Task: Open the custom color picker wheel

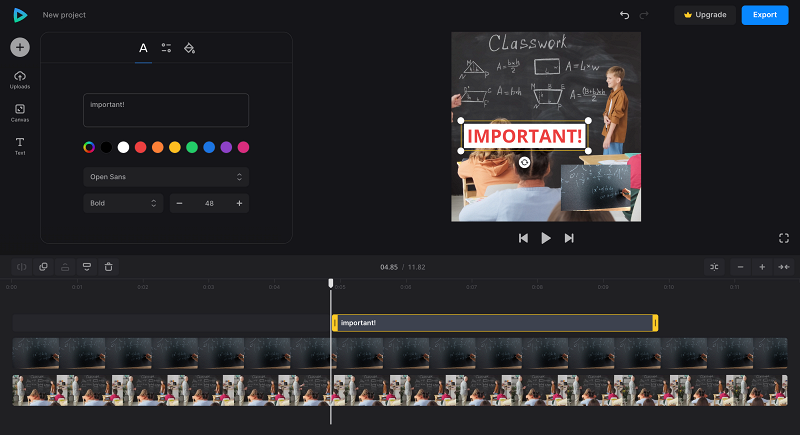Action: click(89, 147)
